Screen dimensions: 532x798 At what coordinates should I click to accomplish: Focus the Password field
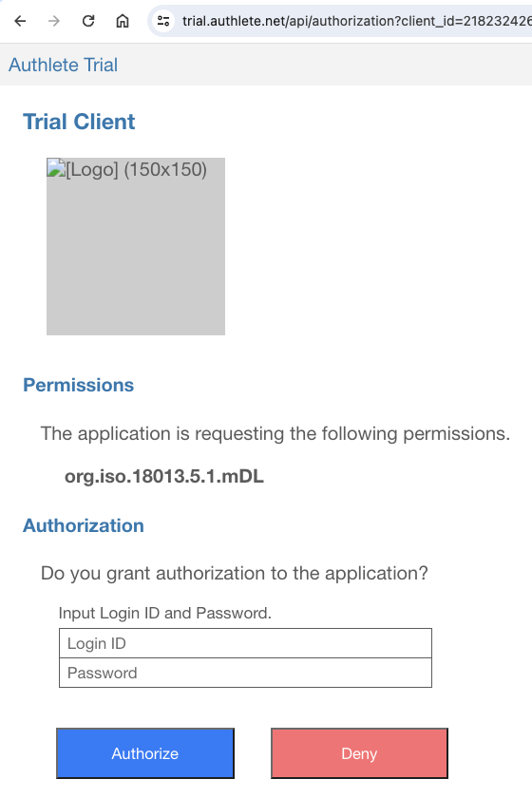pos(245,673)
